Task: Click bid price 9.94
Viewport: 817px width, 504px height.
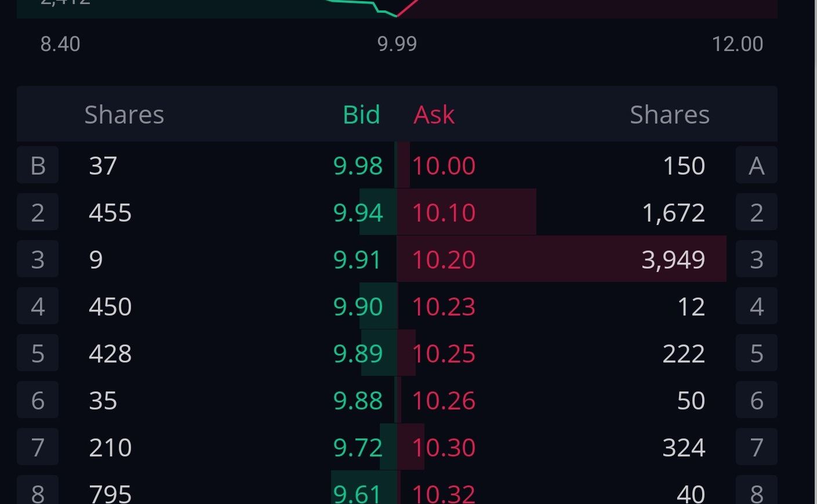Action: [358, 213]
